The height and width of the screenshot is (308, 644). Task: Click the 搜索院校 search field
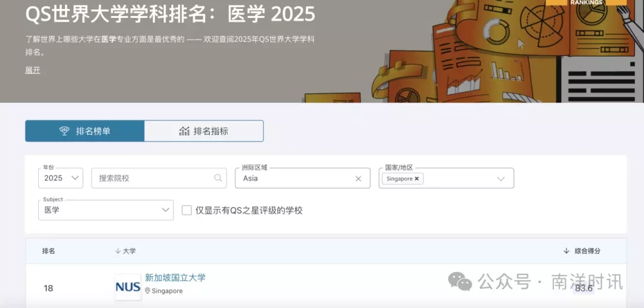point(159,178)
